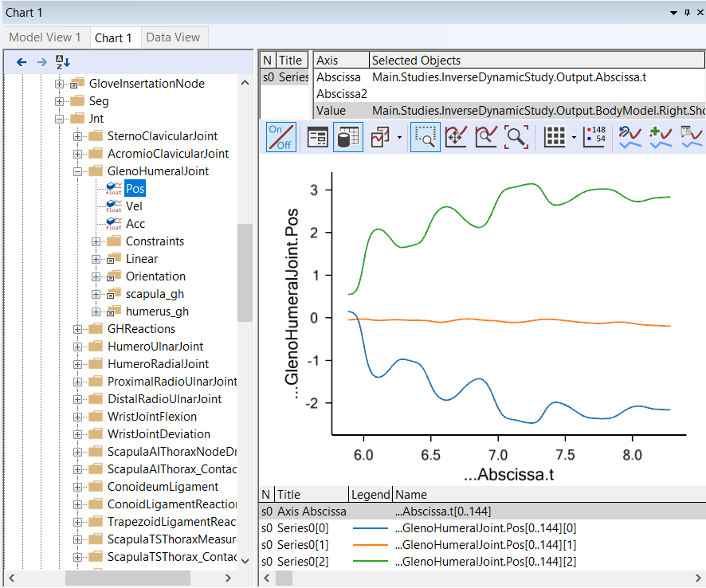Switch to the Data View tab
The width and height of the screenshot is (706, 588).
(x=174, y=37)
